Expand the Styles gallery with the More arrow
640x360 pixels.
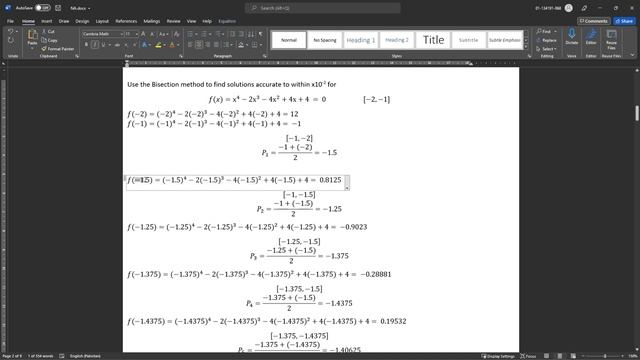click(526, 47)
